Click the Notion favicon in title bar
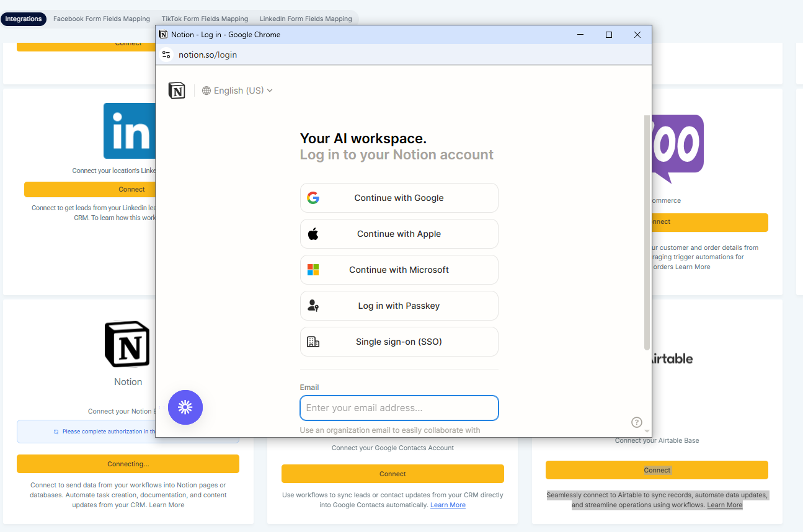 pos(163,35)
